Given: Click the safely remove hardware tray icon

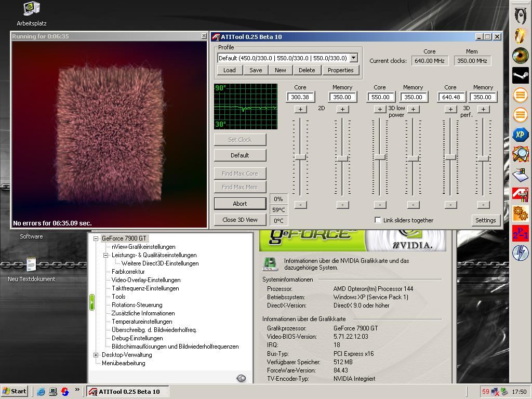Looking at the screenshot, I should 504,392.
